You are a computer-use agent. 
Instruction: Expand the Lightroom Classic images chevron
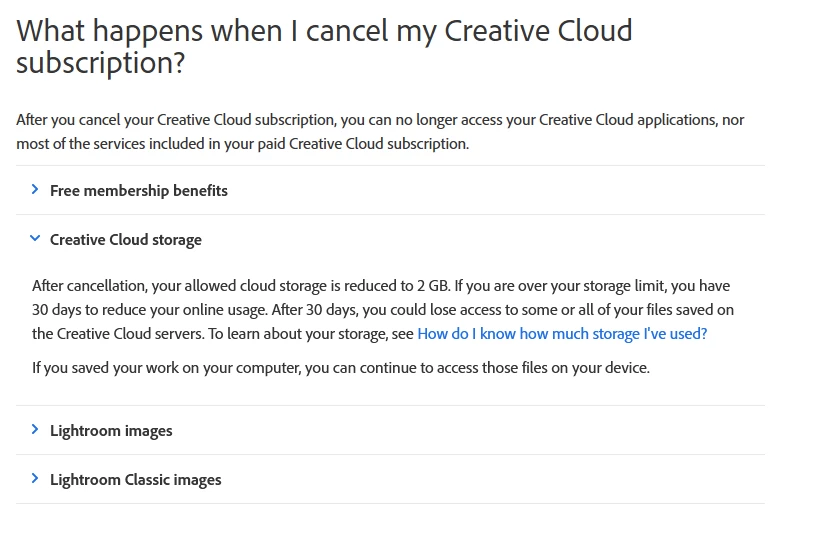pyautogui.click(x=35, y=478)
